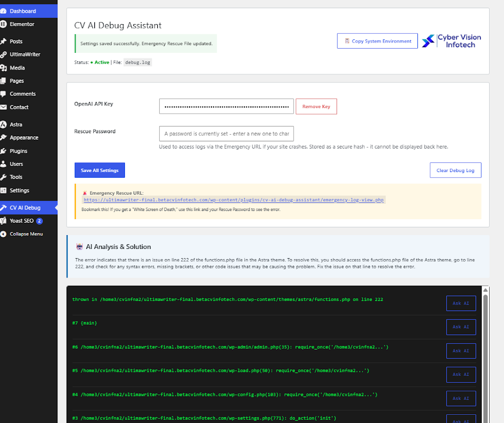Go to Pages in sidebar
The width and height of the screenshot is (504, 423).
29,81
